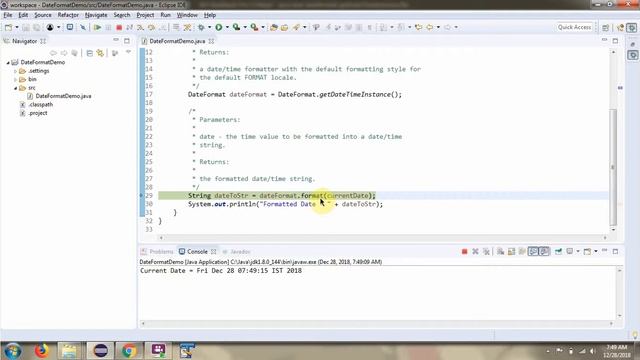The image size is (640, 360).
Task: Collapse the src folder
Action: coord(16,88)
